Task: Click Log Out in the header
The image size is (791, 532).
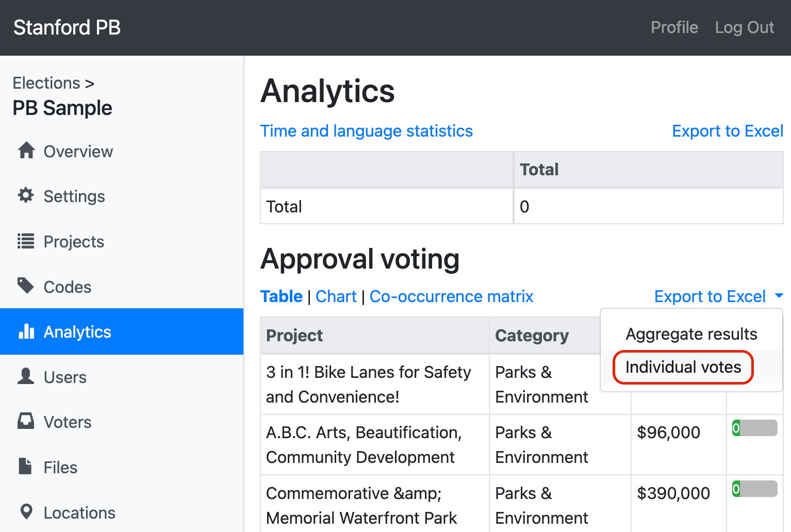Action: [x=744, y=27]
